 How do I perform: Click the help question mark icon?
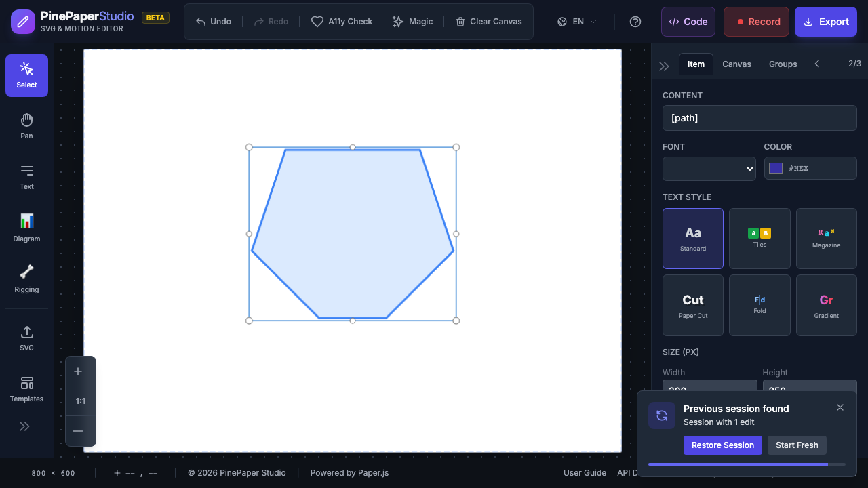(x=635, y=22)
